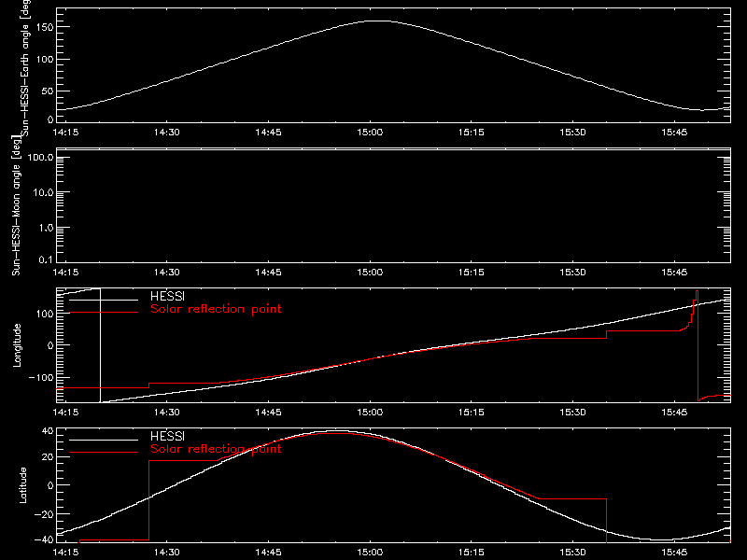Click 15:30 time label under Longitude plot
Viewport: 747px width, 560px height.
572,413
